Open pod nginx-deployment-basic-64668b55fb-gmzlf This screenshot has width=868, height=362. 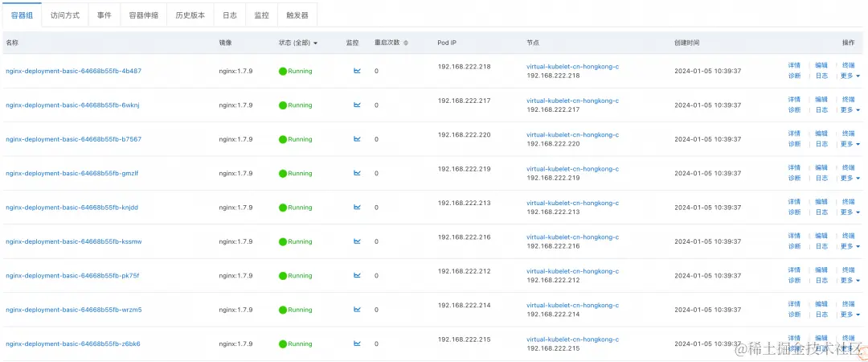pos(72,173)
